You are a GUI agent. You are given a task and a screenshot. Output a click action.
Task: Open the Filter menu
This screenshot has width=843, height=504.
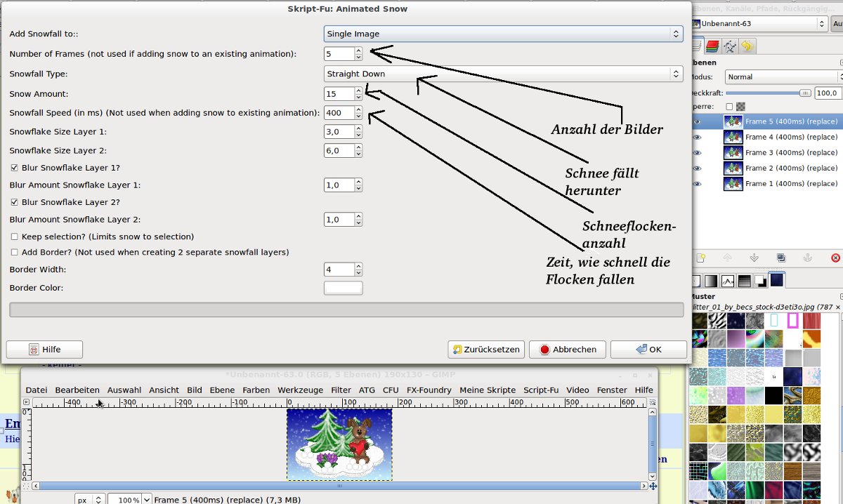coord(341,390)
